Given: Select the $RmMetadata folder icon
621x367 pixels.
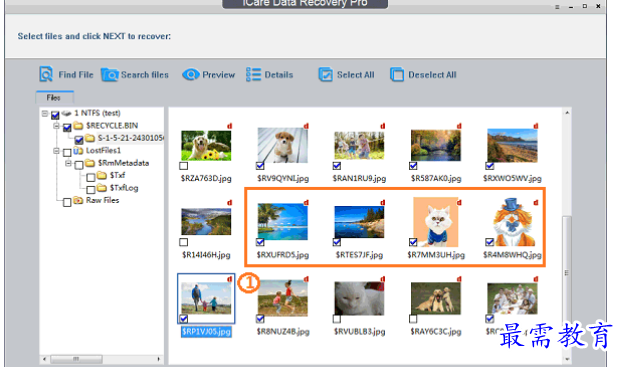Looking at the screenshot, I should pyautogui.click(x=90, y=163).
